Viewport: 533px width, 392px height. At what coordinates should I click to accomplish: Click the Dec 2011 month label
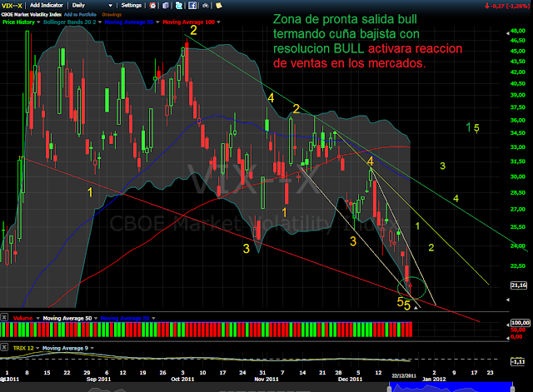[x=350, y=380]
